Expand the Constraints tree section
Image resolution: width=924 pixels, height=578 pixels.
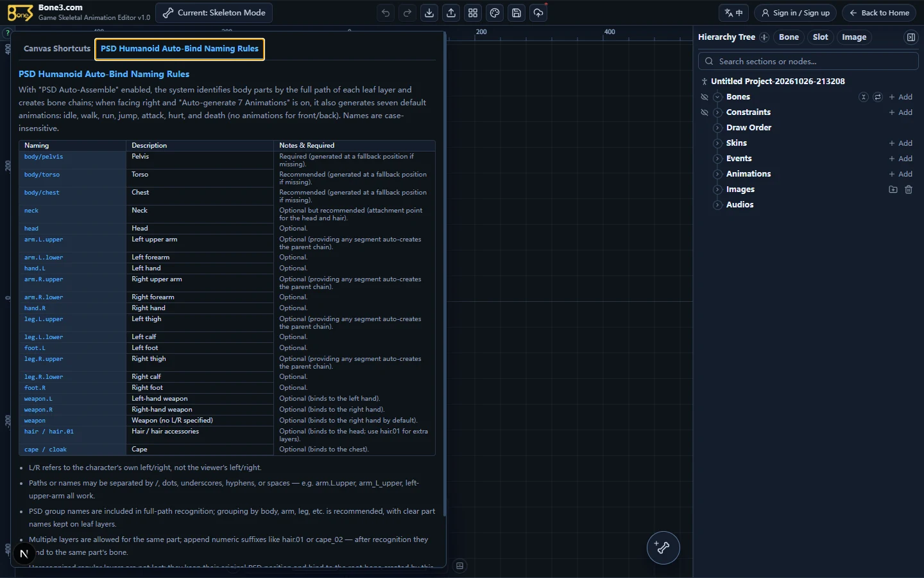coord(717,112)
